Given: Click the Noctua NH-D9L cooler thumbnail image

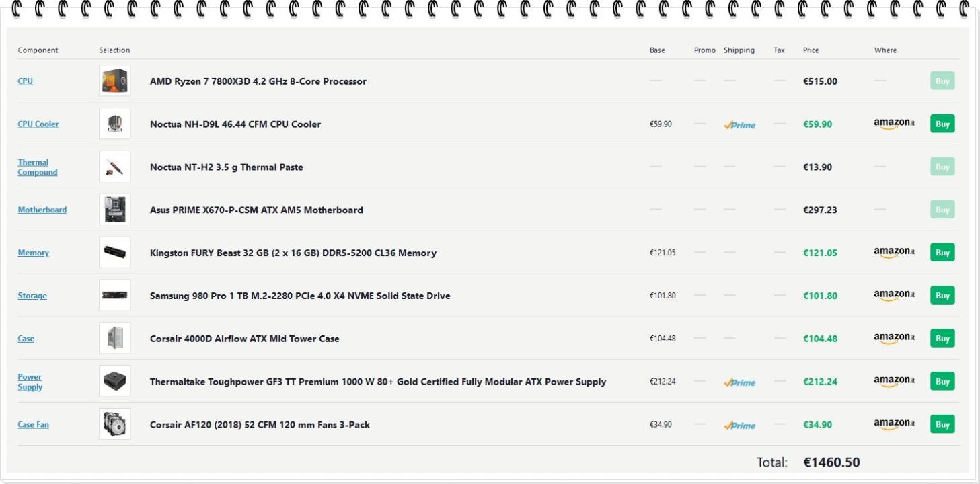Looking at the screenshot, I should 114,124.
